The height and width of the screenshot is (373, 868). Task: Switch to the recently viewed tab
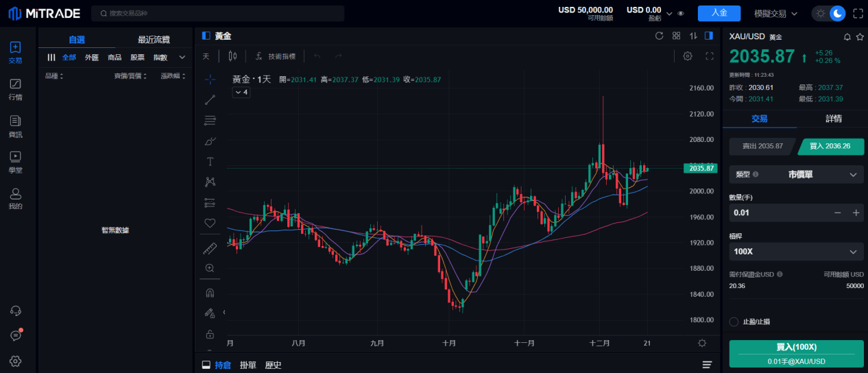click(x=154, y=40)
